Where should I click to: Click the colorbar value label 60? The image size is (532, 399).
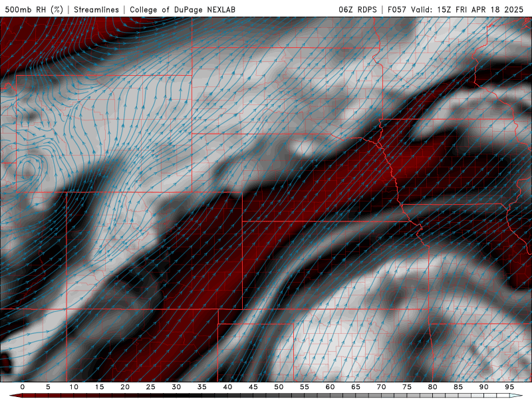330,387
